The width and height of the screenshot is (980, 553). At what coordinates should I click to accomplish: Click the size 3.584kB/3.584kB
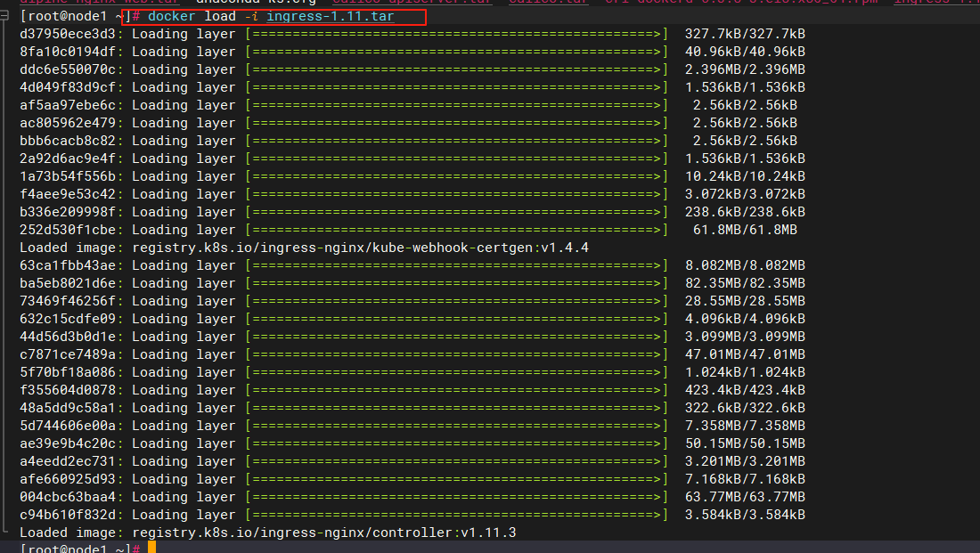(x=745, y=515)
